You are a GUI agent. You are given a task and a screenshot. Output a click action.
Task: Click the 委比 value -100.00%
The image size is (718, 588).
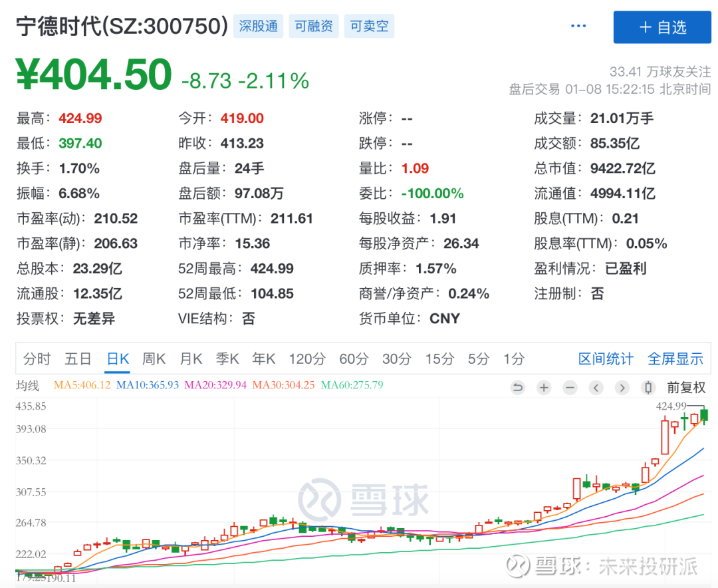point(432,194)
